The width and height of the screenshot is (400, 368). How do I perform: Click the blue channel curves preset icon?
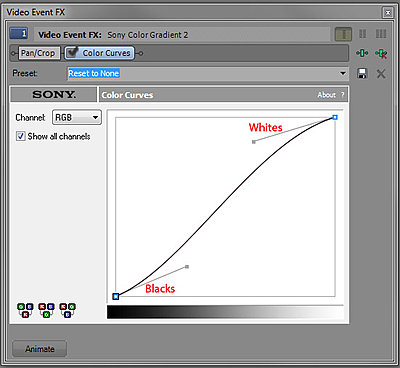[68, 310]
